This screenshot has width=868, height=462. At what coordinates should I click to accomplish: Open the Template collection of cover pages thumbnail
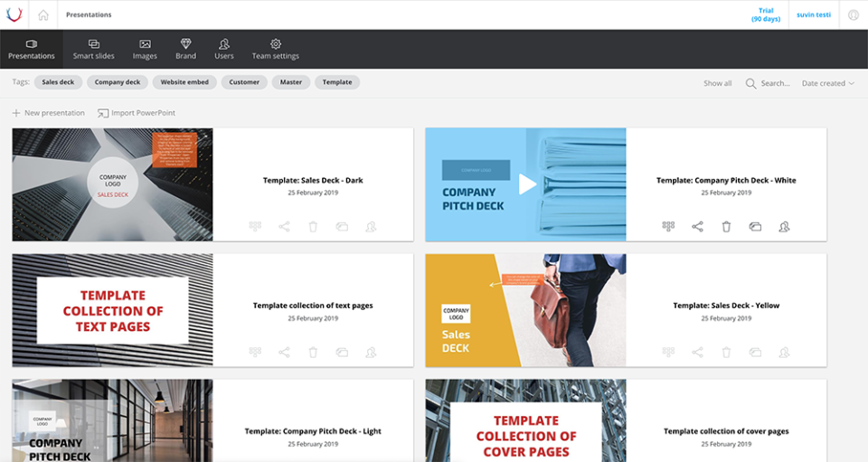526,420
